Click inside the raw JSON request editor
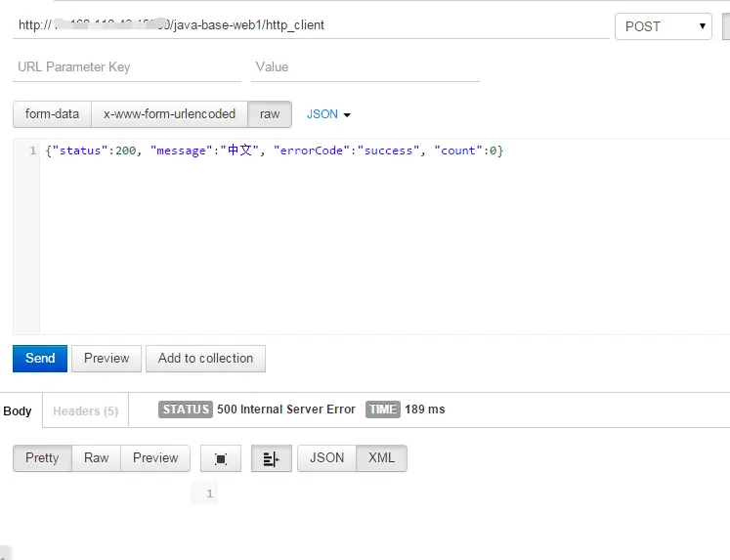Image resolution: width=730 pixels, height=560 pixels. click(x=385, y=237)
